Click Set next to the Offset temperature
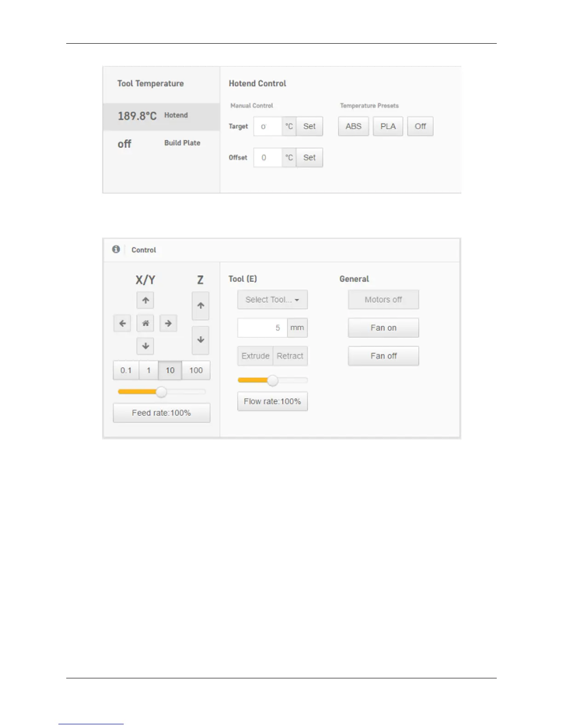The width and height of the screenshot is (563, 728). [x=310, y=158]
